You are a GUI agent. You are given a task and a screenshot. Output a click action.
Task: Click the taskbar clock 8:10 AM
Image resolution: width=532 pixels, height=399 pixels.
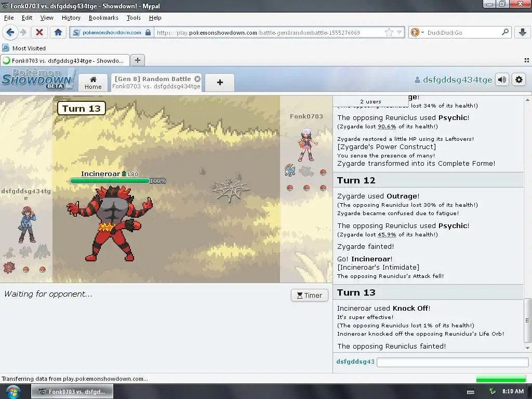(x=513, y=391)
